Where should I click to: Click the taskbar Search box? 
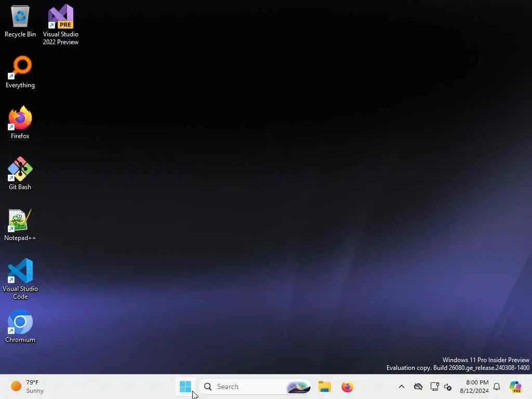pyautogui.click(x=255, y=387)
